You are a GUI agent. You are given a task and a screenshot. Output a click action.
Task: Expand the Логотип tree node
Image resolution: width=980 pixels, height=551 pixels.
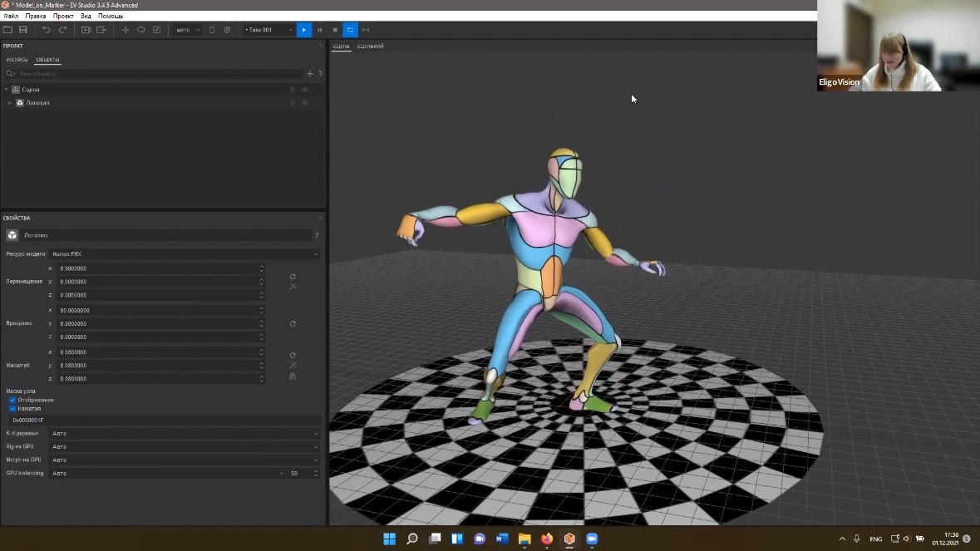pyautogui.click(x=9, y=103)
